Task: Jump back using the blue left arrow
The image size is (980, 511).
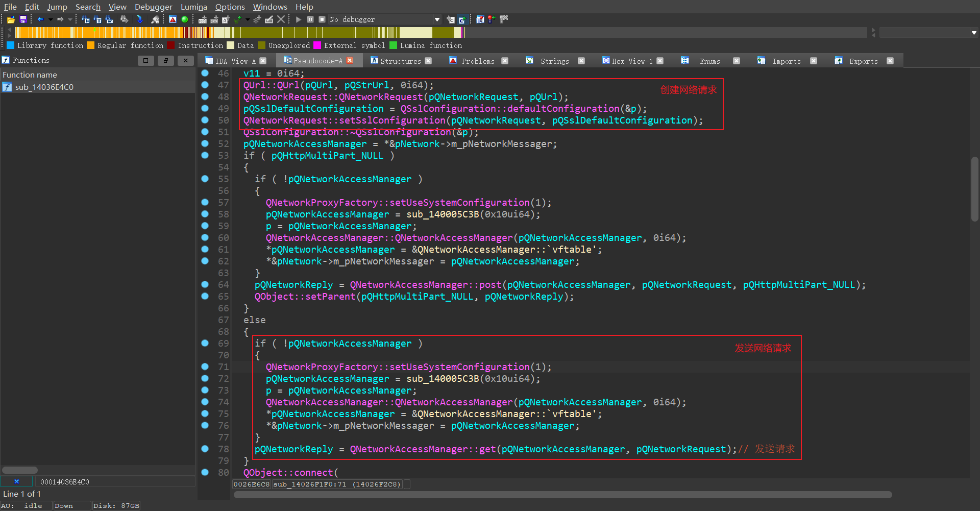Action: 40,19
